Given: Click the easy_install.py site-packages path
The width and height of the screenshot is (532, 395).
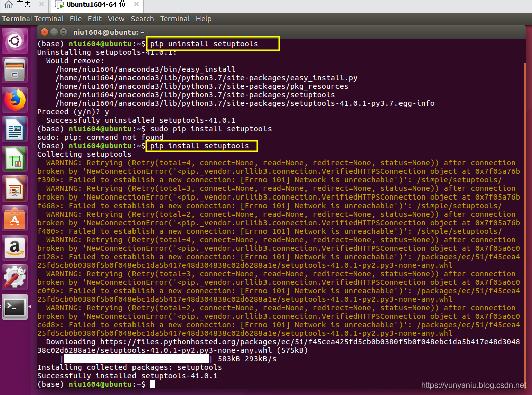Looking at the screenshot, I should pos(206,78).
